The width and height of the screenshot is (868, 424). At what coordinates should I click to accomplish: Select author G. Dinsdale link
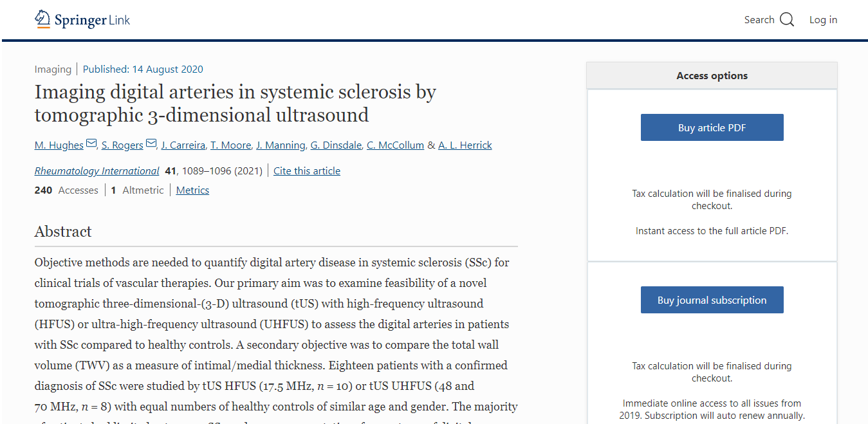click(x=336, y=145)
